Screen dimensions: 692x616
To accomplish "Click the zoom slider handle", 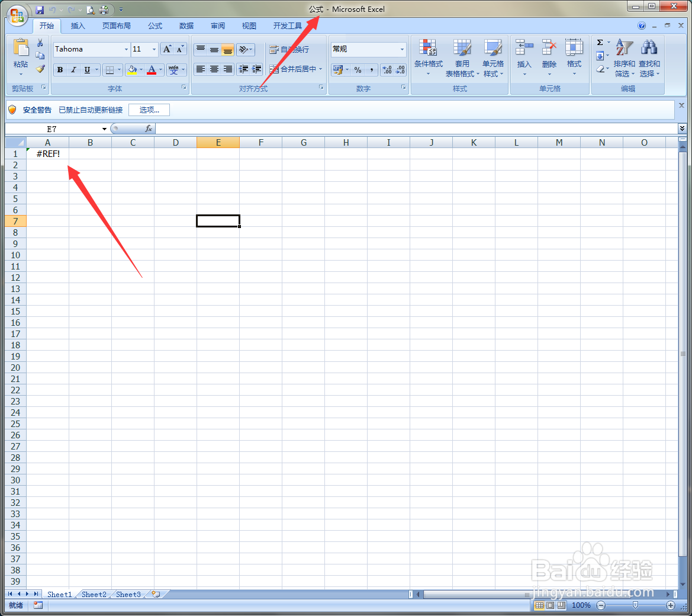I will click(x=636, y=605).
